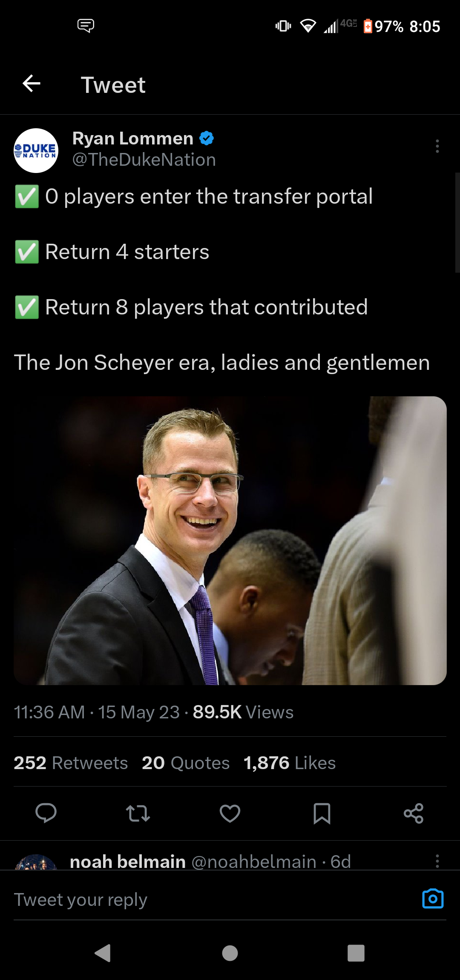This screenshot has width=460, height=980.
Task: Tap the blue verified badge
Action: (x=207, y=138)
